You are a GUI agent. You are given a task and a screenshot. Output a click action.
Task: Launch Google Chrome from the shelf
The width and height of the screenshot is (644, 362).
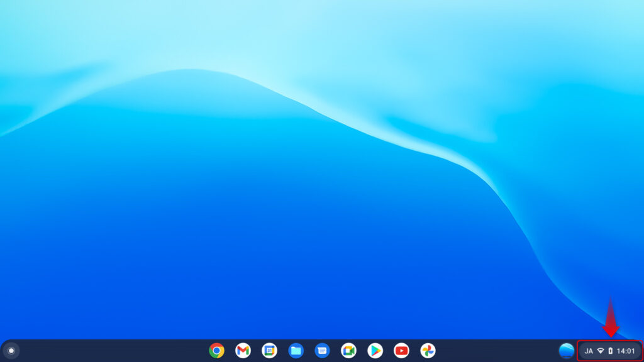[x=216, y=351]
